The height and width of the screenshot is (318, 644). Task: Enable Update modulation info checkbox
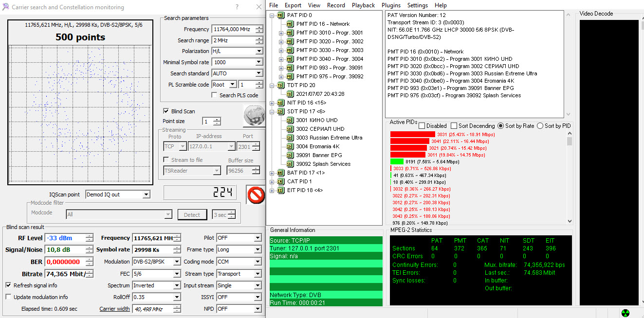point(8,297)
